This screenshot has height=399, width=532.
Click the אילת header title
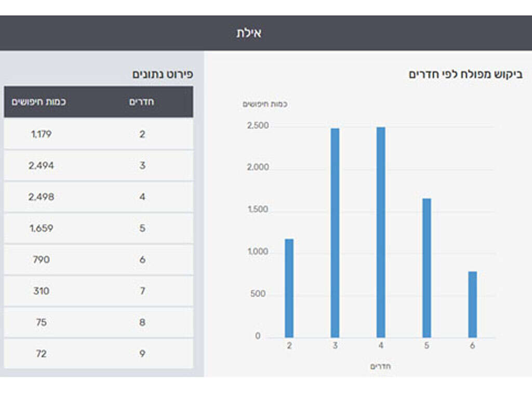(249, 33)
